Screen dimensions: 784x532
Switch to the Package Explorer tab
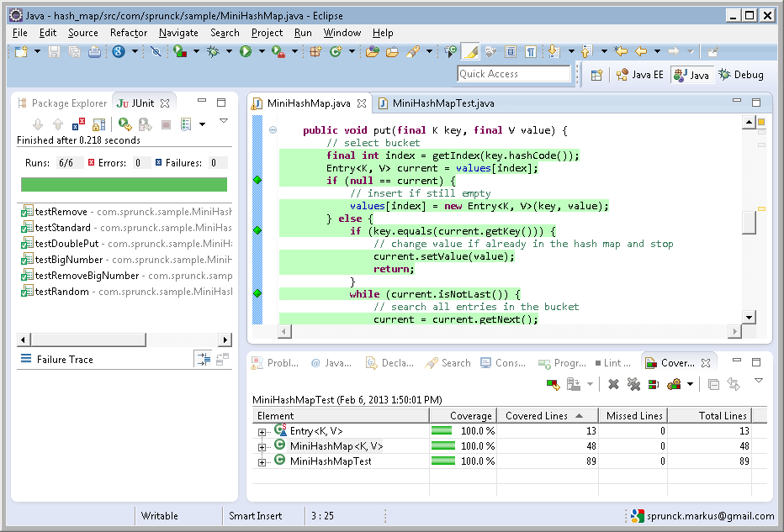point(63,103)
